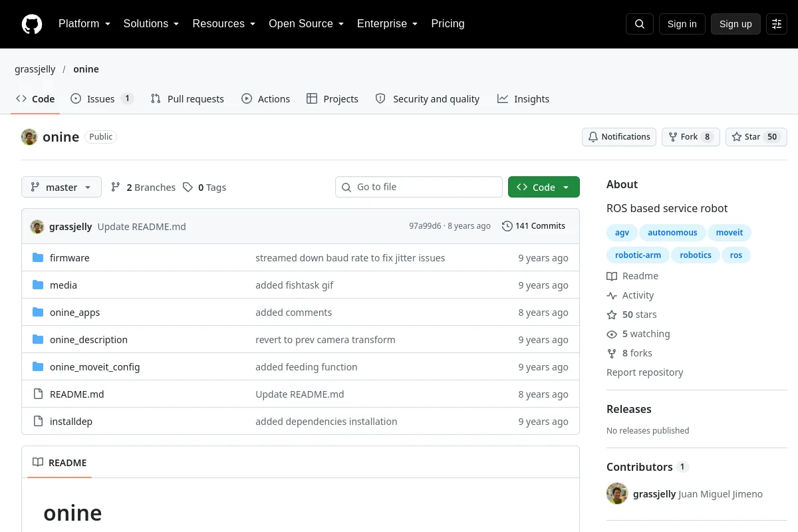Open the Releases heading link

pyautogui.click(x=629, y=409)
